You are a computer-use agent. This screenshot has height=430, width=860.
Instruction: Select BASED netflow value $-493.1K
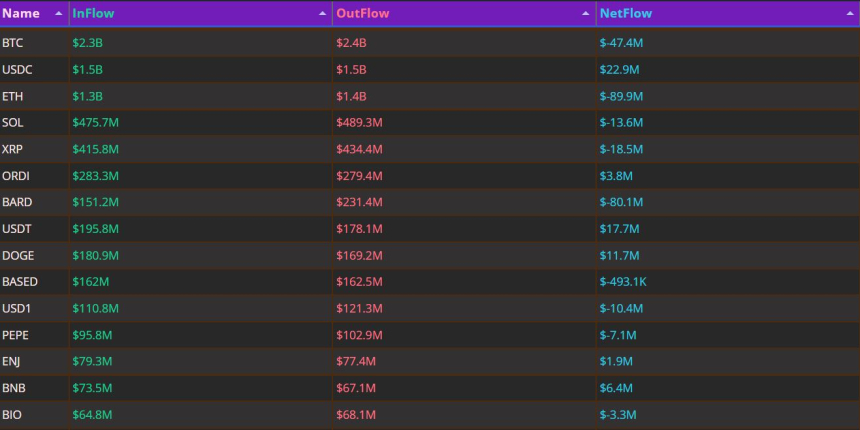(x=623, y=282)
